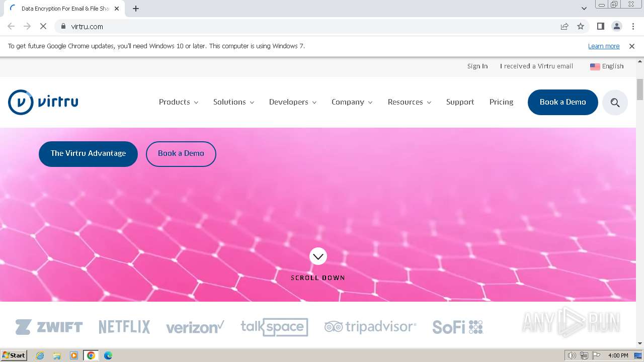Close the Data Encryption tab

tap(117, 9)
